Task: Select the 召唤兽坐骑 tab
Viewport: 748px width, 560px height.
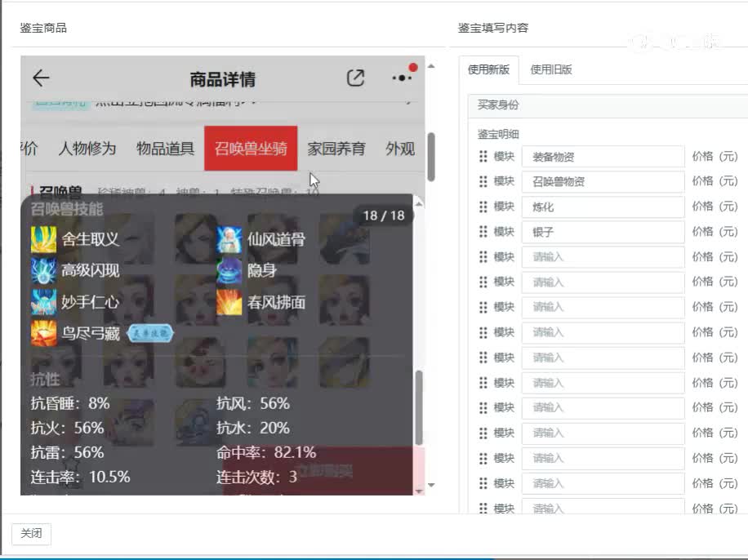Action: coord(251,149)
